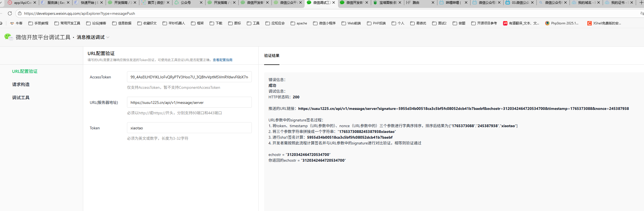644x211 pixels.
Task: Click the sha1 signature result 5955d34b…
Action: pos(350,137)
